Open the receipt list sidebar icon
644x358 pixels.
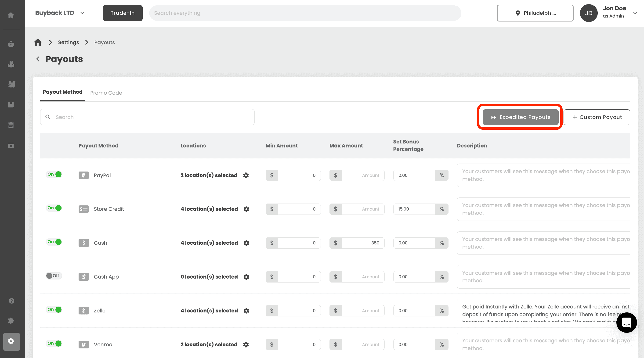pyautogui.click(x=11, y=125)
